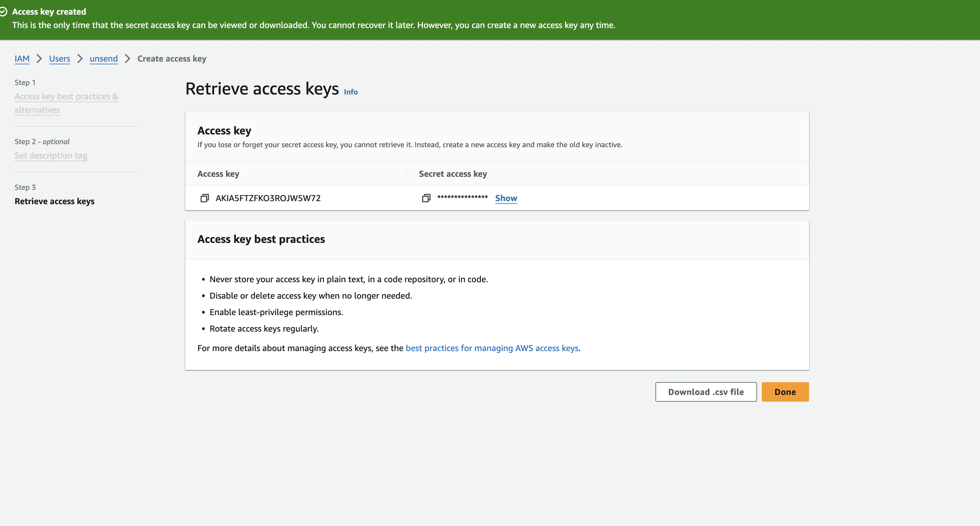Image resolution: width=980 pixels, height=526 pixels.
Task: Click the orange Done button
Action: (x=785, y=392)
